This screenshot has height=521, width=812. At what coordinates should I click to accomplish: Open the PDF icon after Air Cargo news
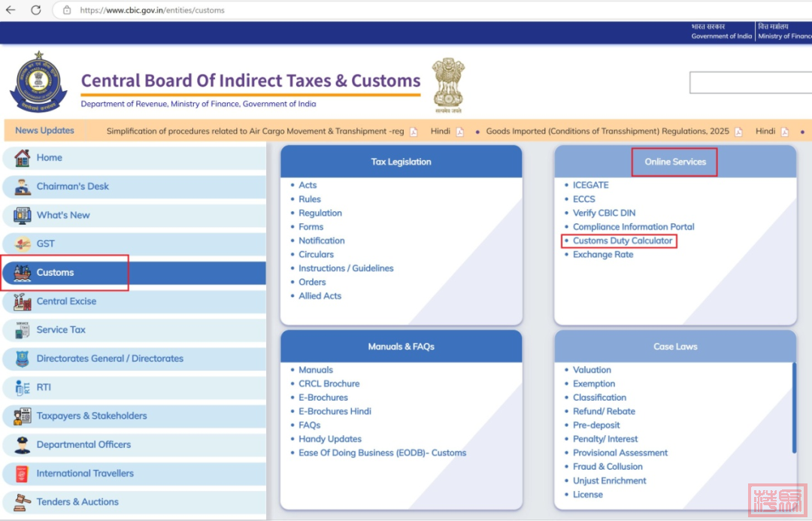click(x=414, y=132)
